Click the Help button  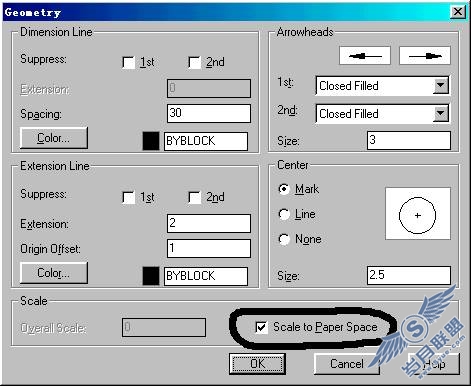click(x=434, y=364)
